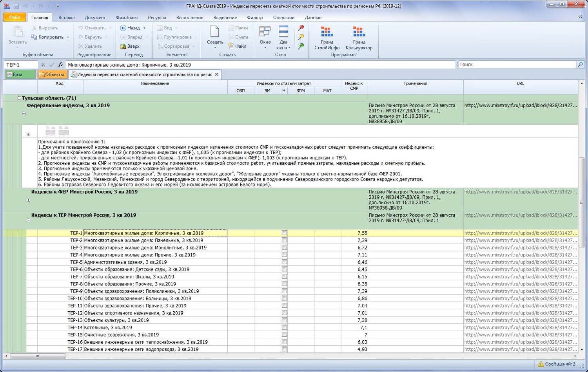Click Назад navigation arrow icon

pyautogui.click(x=123, y=28)
